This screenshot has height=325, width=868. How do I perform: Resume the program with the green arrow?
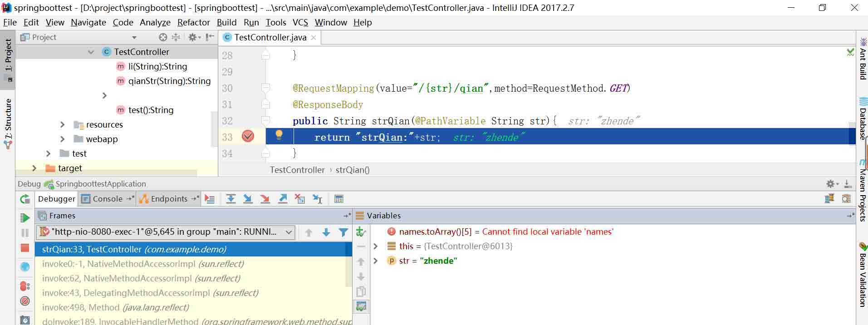click(x=25, y=218)
